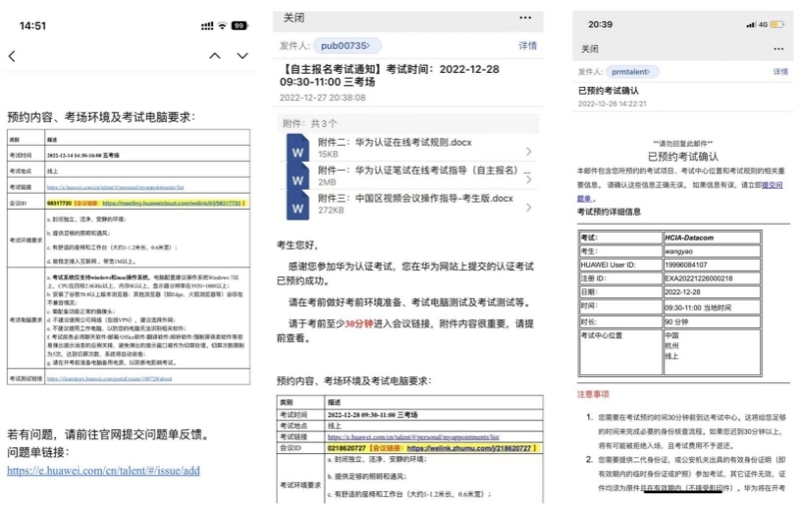This screenshot has width=799, height=532.
Task: Show 详情 for the pub00735 email
Action: pos(527,46)
